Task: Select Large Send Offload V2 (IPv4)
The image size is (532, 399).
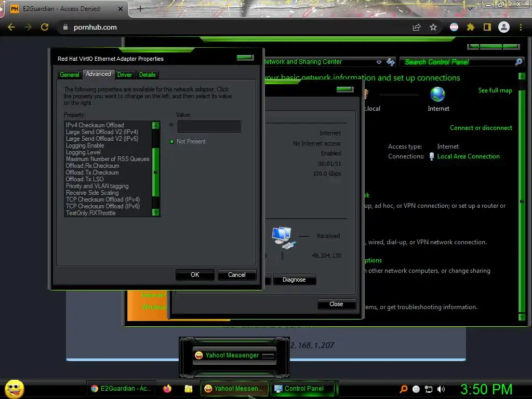Action: [x=102, y=132]
